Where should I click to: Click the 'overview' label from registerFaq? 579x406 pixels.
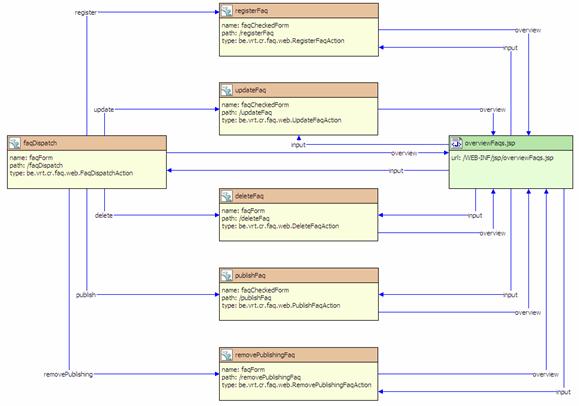pyautogui.click(x=528, y=30)
